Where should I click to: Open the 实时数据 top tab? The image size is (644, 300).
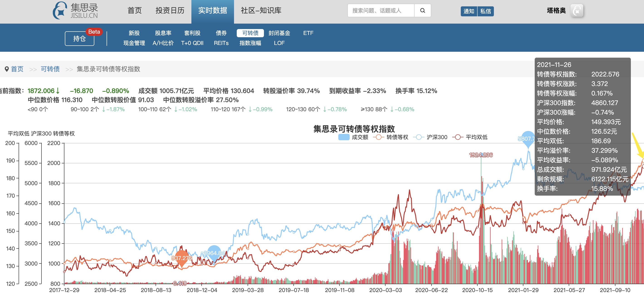[212, 10]
